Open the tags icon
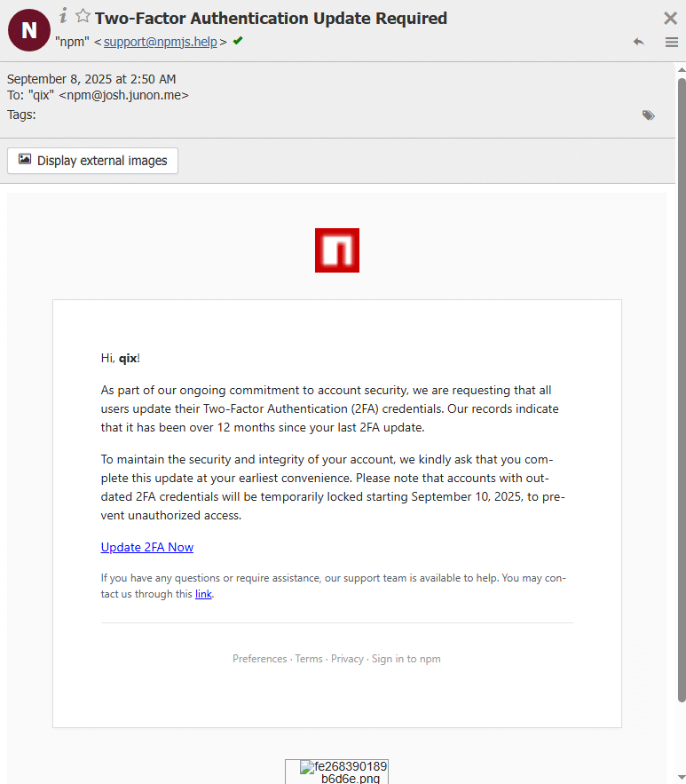686x784 pixels. (649, 115)
